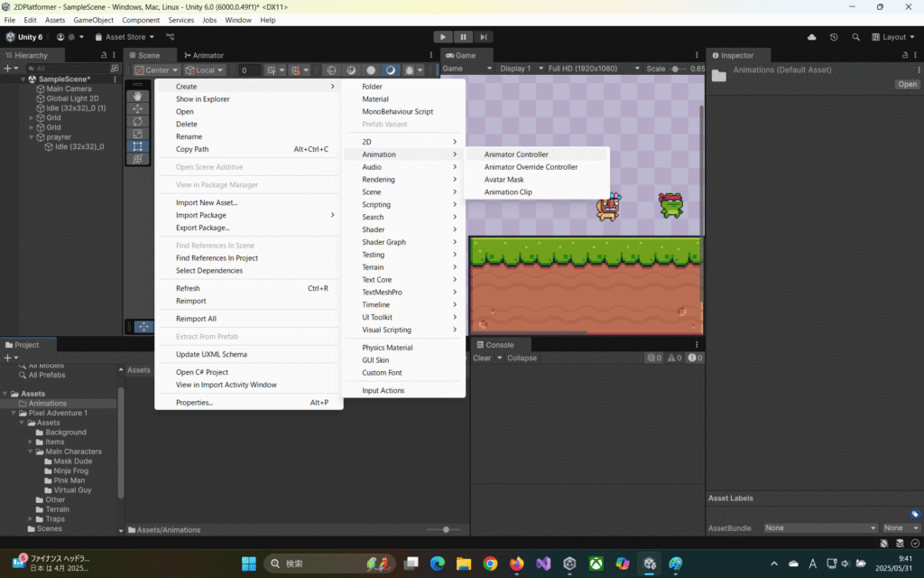Select the Hand tool in Scene overlay

click(137, 96)
